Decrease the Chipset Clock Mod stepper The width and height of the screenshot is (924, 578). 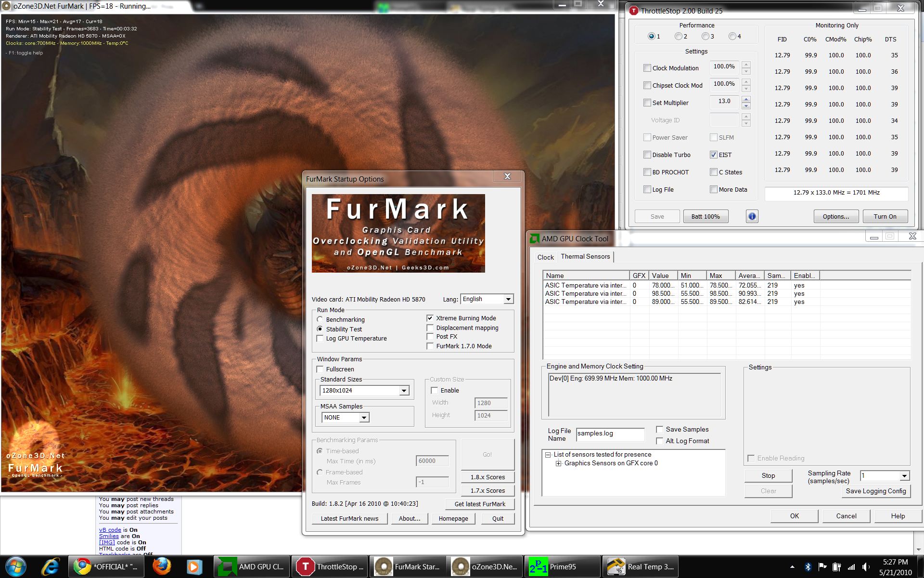point(746,89)
